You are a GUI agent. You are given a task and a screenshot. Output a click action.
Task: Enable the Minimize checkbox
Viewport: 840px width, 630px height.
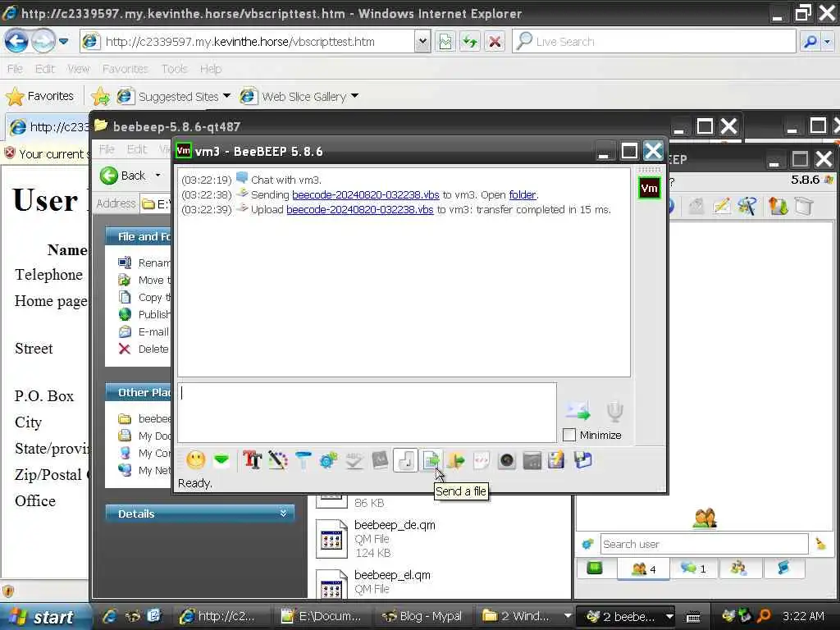(x=569, y=435)
